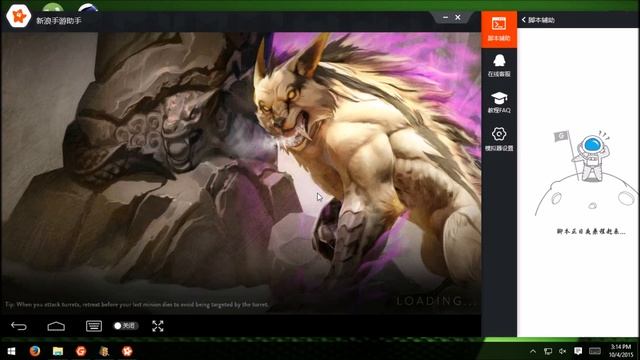Expand hidden system tray icons

point(533,351)
